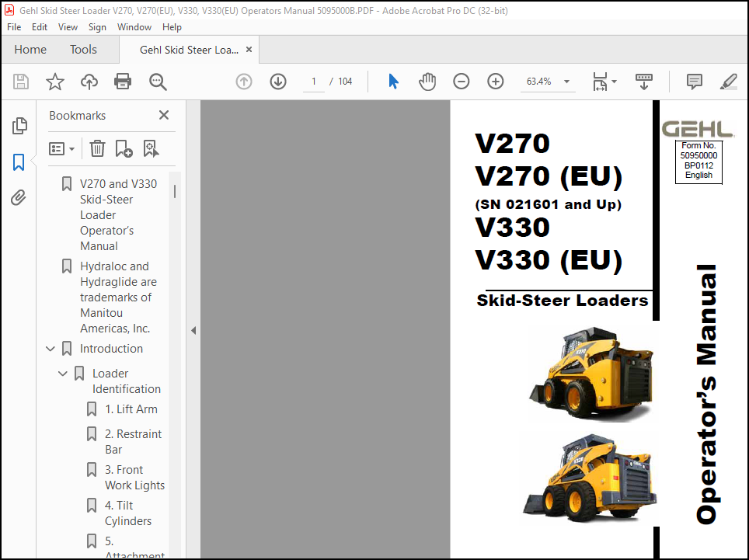The height and width of the screenshot is (560, 749).
Task: Delete the selected bookmark with the trash icon
Action: coord(97,148)
